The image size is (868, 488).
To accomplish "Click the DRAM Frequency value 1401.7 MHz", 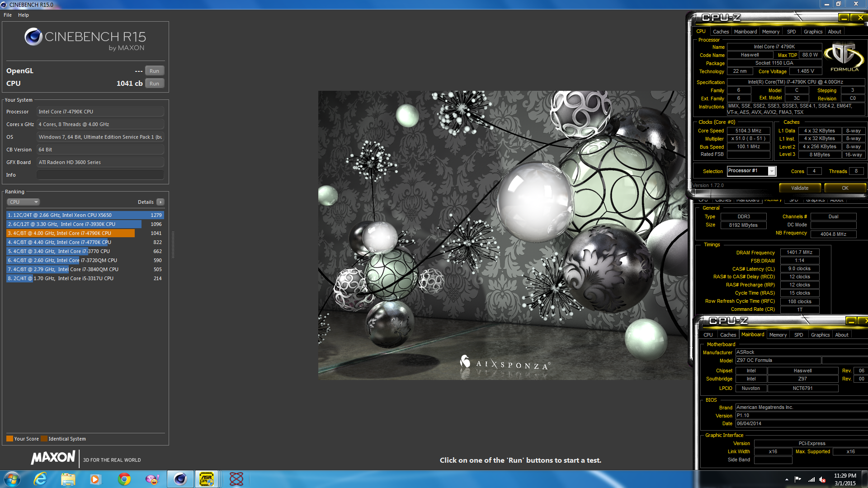I will (x=800, y=253).
